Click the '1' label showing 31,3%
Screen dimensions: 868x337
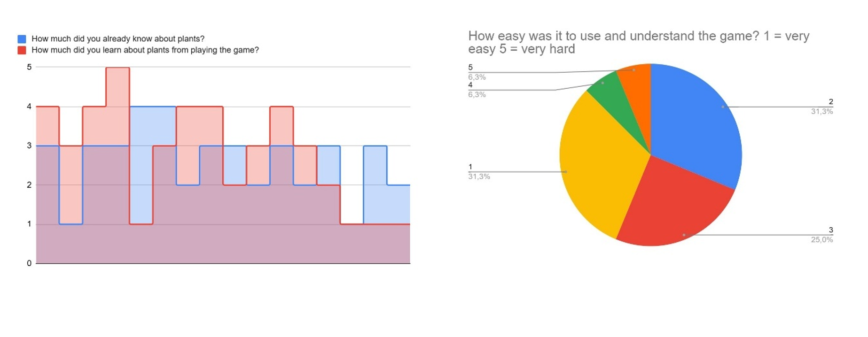pos(470,167)
